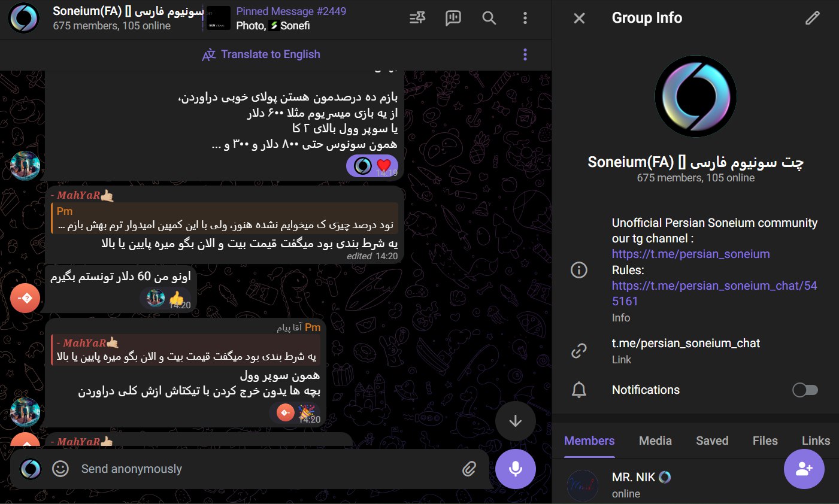Open the pinned messages list icon

click(417, 18)
